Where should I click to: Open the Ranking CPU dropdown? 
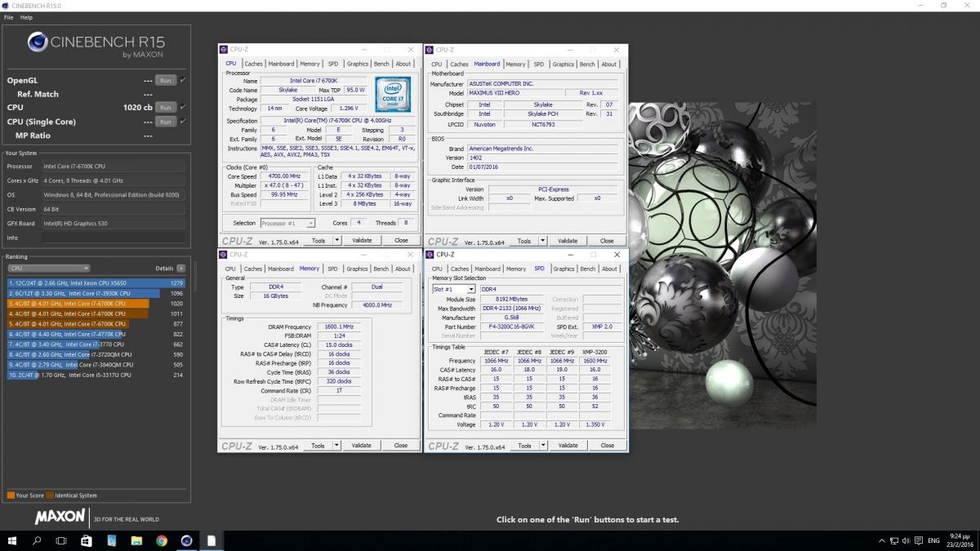[49, 268]
